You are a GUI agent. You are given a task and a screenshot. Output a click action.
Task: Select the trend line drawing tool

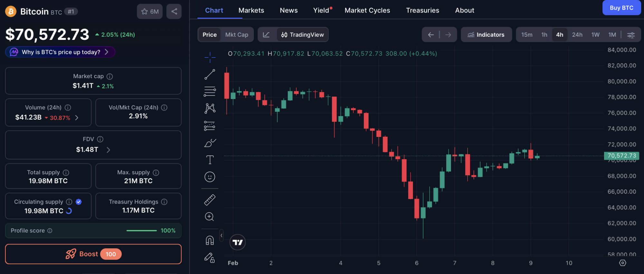pyautogui.click(x=210, y=74)
